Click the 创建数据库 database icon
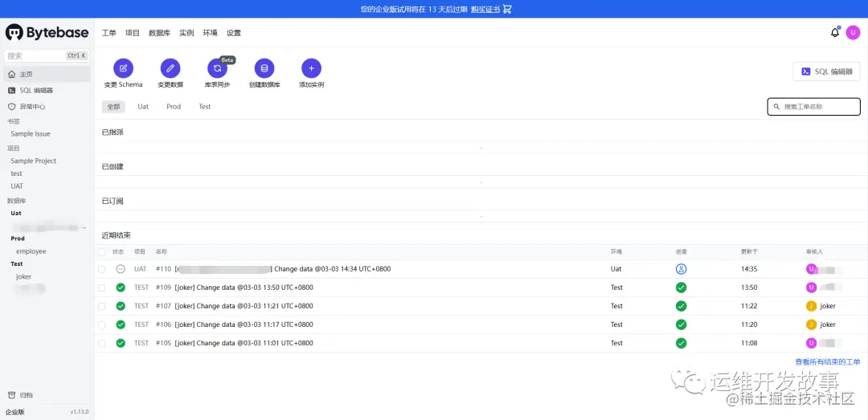 [264, 68]
